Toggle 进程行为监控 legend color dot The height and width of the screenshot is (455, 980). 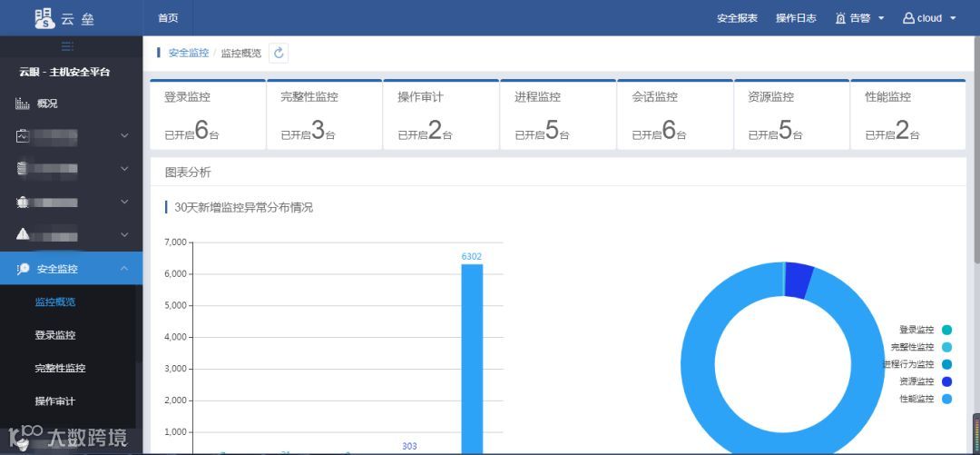(x=946, y=364)
